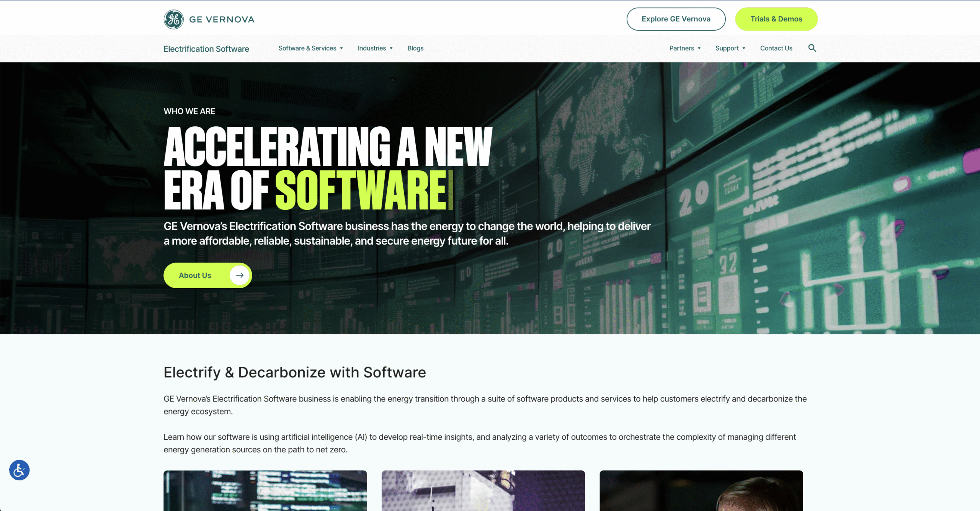Screen dimensions: 980x511
Task: Click the arrow icon inside About Us button
Action: pyautogui.click(x=240, y=275)
